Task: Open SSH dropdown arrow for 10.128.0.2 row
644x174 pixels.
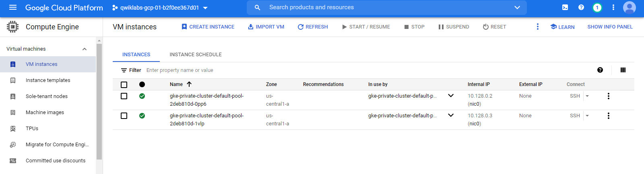Action: [x=587, y=96]
